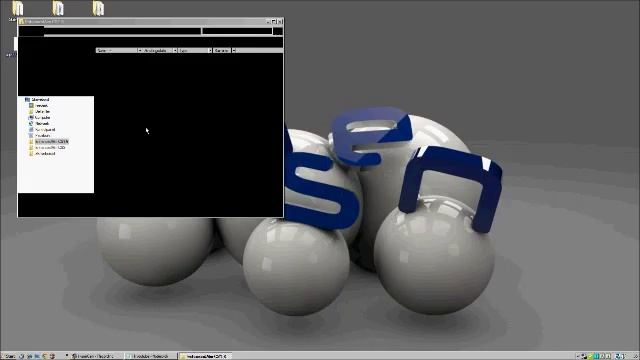640x360 pixels.
Task: Close the Explorer window
Action: [280, 21]
